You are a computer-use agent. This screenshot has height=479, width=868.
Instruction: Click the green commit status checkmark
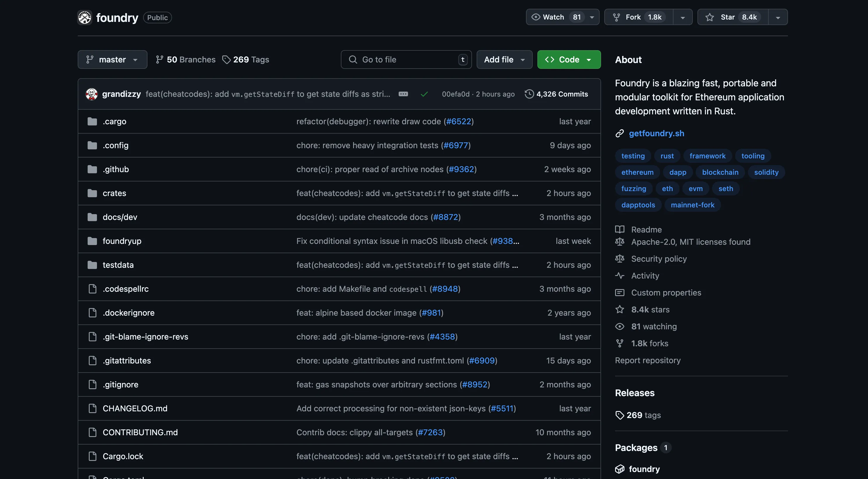[x=424, y=94]
